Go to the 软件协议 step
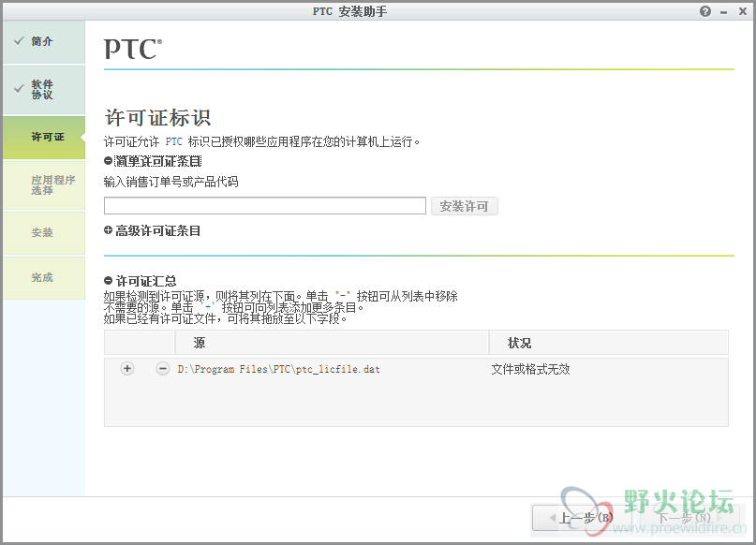 click(44, 90)
